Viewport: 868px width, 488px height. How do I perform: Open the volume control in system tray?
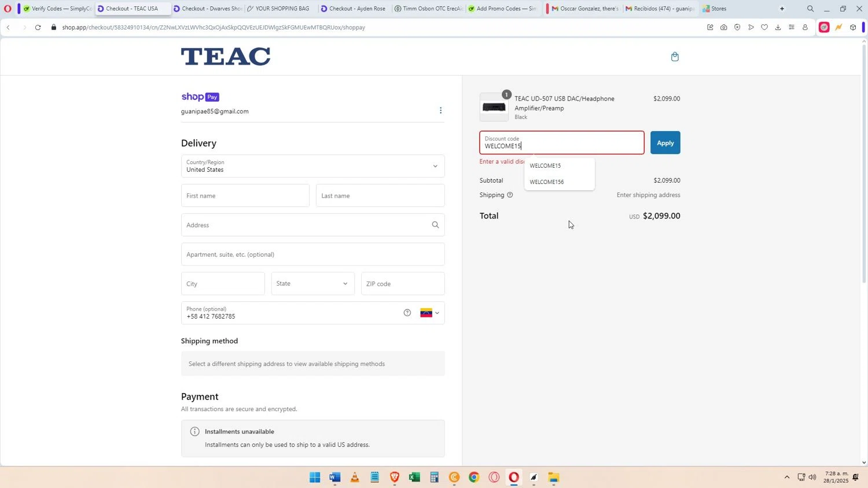coord(812,477)
